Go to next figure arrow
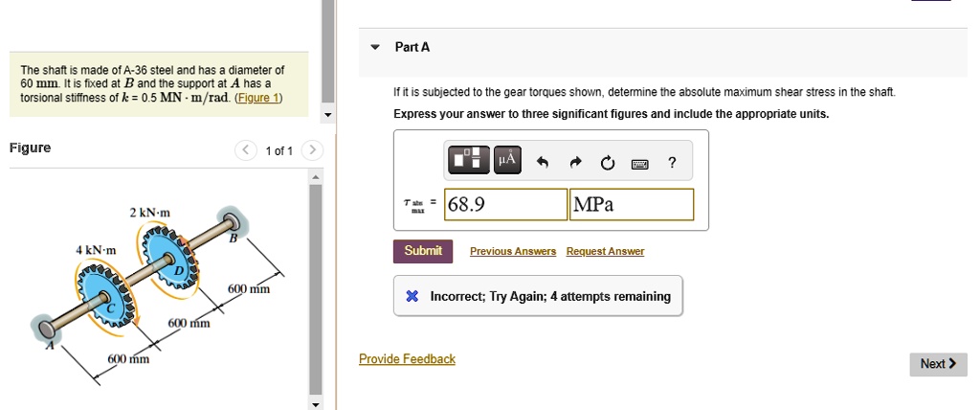980x410 pixels. pos(313,150)
